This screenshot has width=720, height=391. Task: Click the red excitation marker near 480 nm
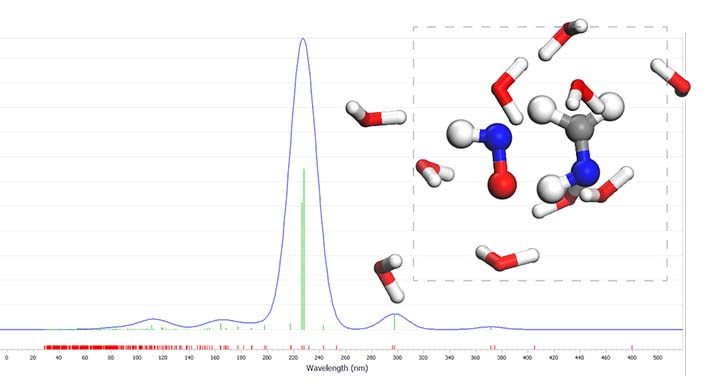pos(632,347)
